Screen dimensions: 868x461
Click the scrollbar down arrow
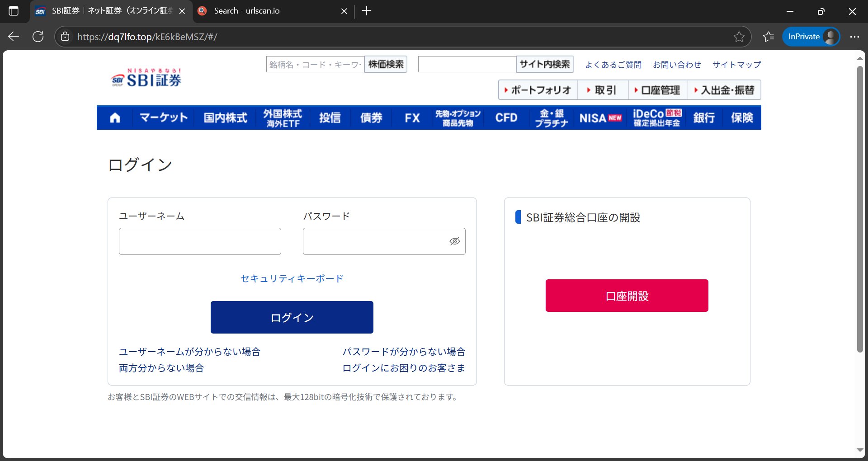[x=860, y=450]
